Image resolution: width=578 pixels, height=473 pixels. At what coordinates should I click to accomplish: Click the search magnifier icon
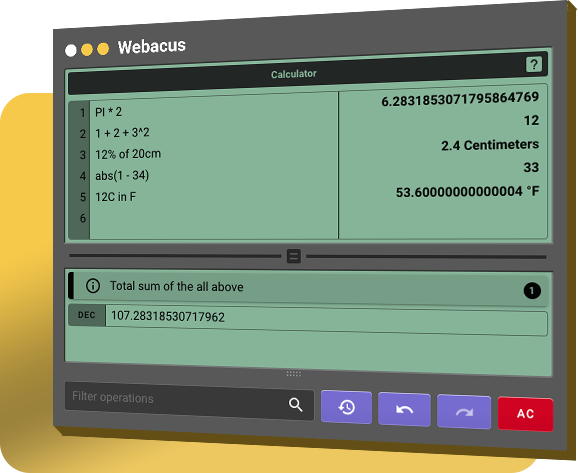click(295, 405)
